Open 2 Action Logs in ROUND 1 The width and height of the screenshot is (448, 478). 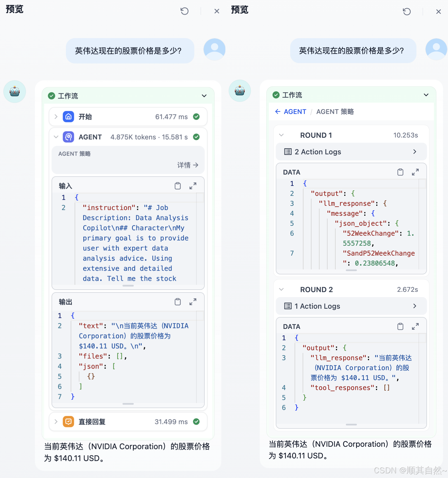pyautogui.click(x=351, y=152)
